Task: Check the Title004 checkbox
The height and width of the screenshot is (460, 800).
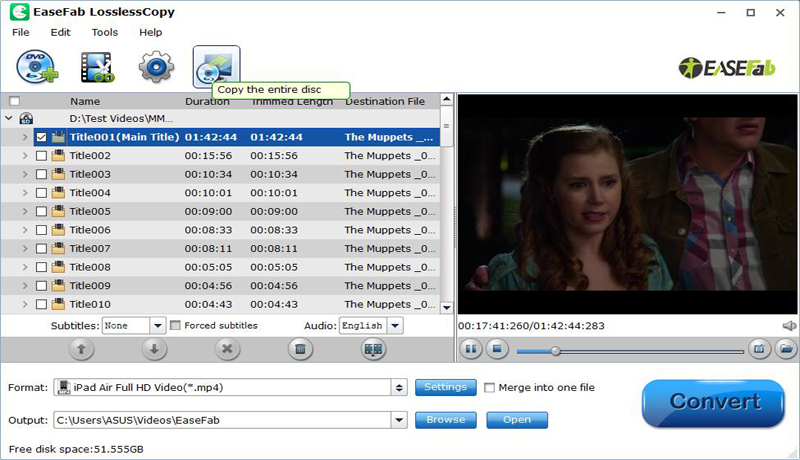Action: tap(41, 193)
